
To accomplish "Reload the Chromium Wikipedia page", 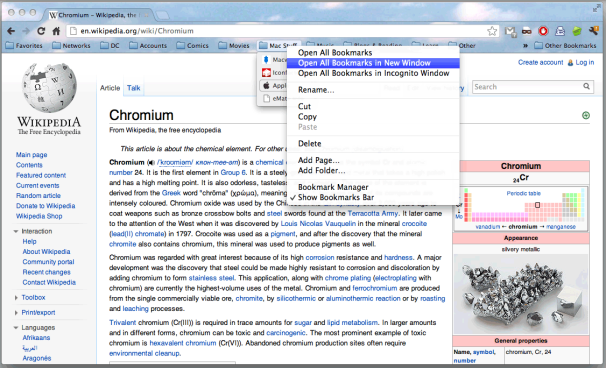I will coord(41,31).
